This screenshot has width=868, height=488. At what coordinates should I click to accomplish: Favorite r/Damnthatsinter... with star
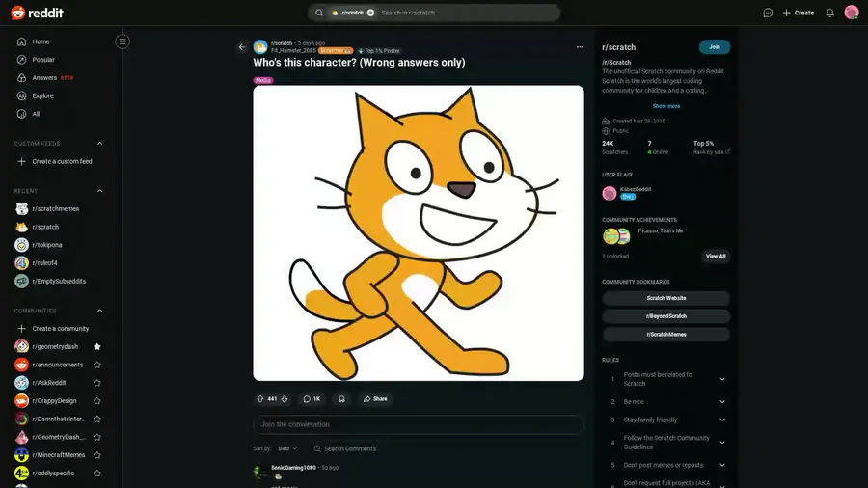[x=97, y=419]
